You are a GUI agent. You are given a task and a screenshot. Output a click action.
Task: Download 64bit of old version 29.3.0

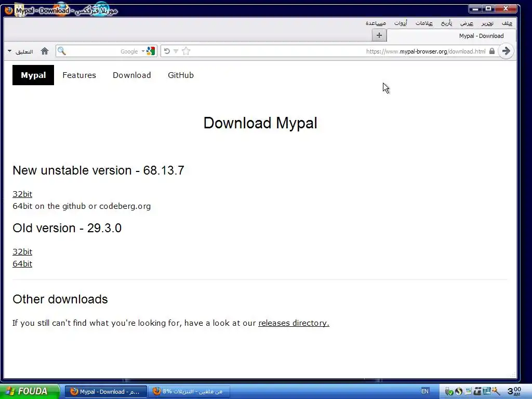pos(22,263)
